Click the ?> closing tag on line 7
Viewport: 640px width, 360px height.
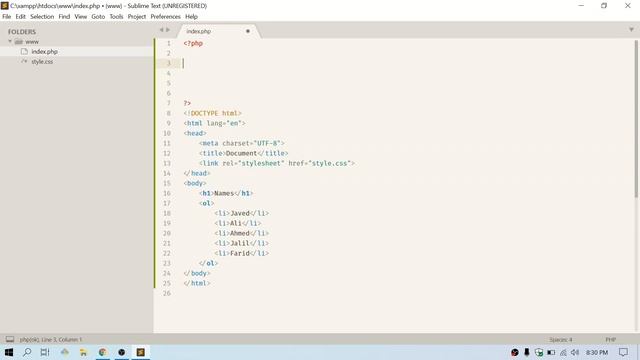tap(187, 103)
